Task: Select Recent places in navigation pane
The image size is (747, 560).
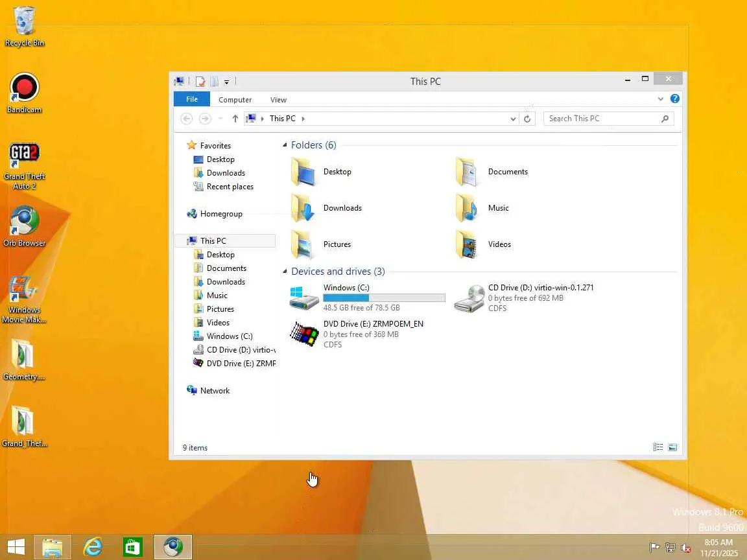Action: [x=224, y=187]
